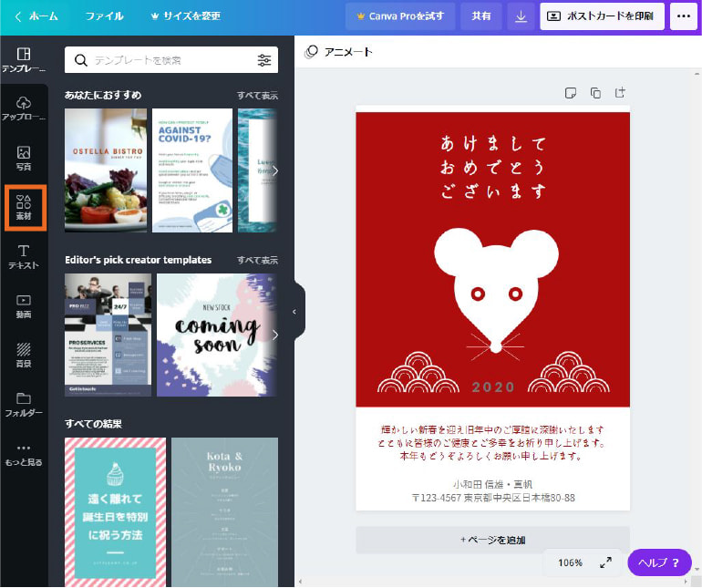The width and height of the screenshot is (702, 588).
Task: Select the Kota & Ryoko template thumbnail
Action: 225,511
